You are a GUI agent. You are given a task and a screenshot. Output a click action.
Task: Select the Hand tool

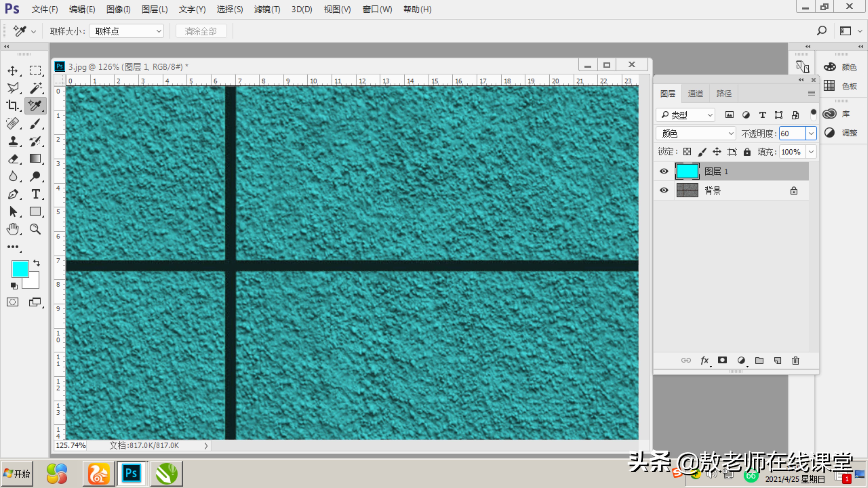click(x=13, y=229)
